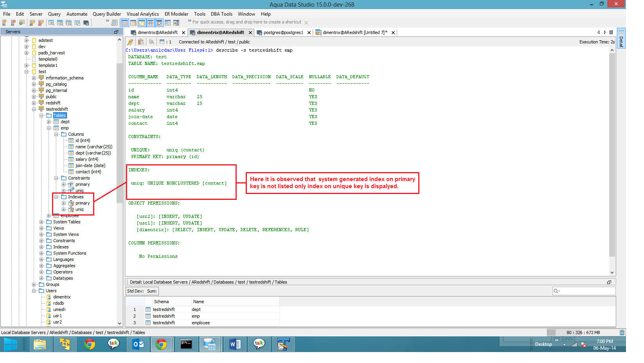This screenshot has height=363, width=644.
Task: Open the Detail side panel tab
Action: (621, 38)
